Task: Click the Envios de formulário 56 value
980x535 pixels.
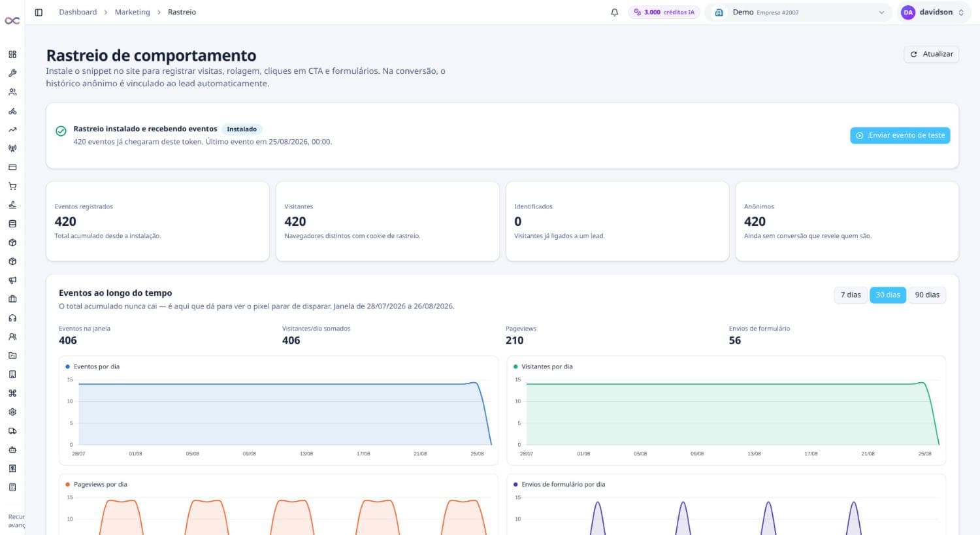Action: 735,340
